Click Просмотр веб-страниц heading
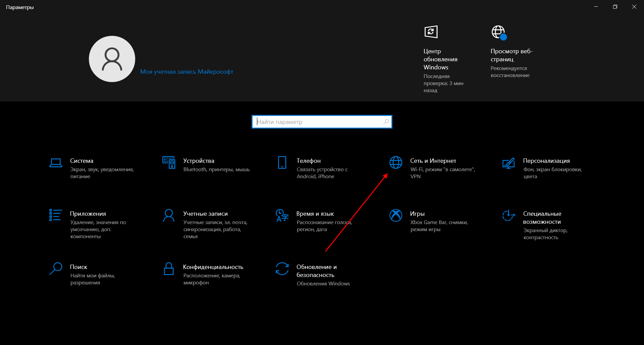 (512, 55)
